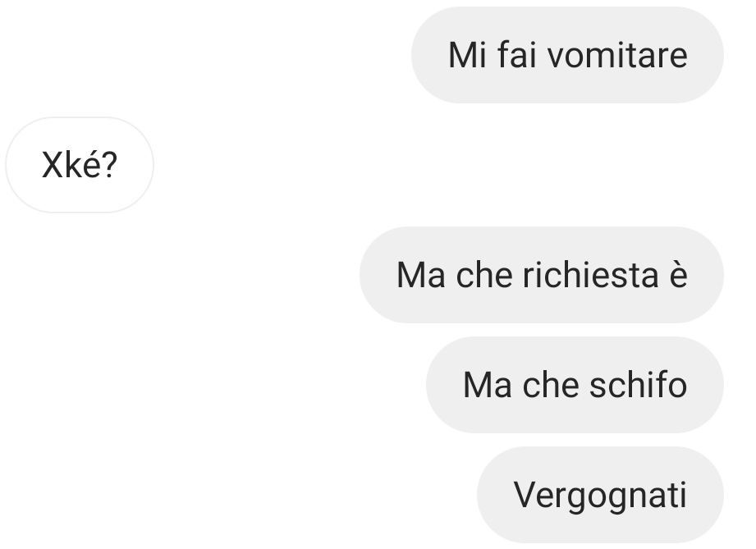Viewport: 756px width, 549px height.
Task: Click the 'V' starting 'Vergognati'
Action: click(x=526, y=495)
